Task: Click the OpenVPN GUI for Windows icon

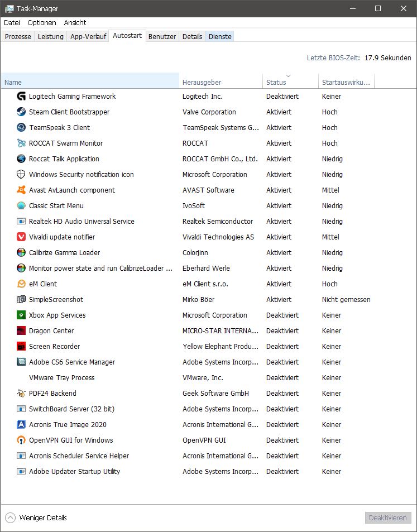Action: click(21, 440)
